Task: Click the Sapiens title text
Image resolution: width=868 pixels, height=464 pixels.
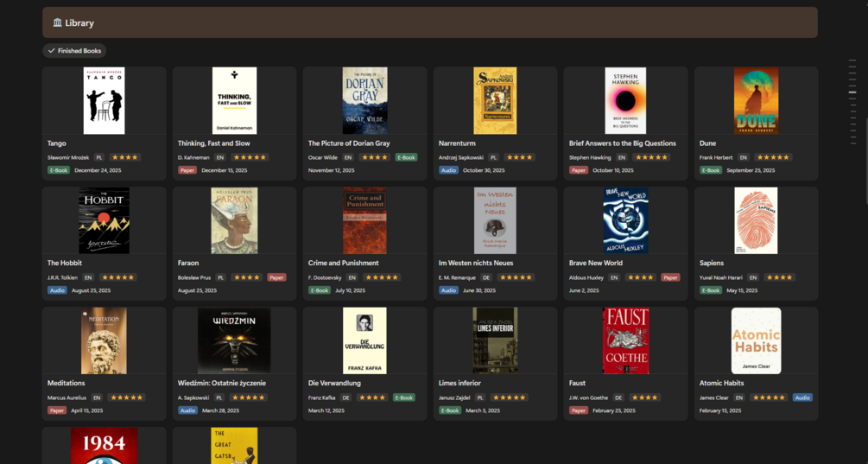Action: 712,263
